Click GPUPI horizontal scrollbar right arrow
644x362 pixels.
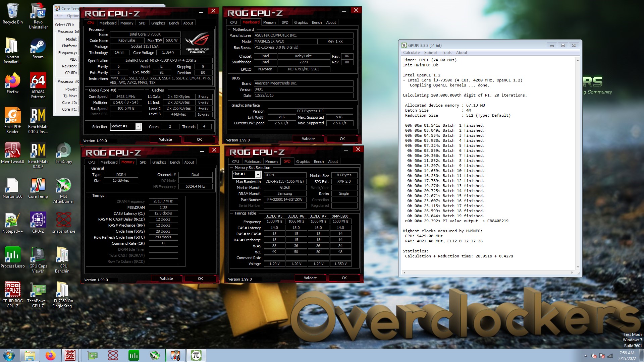pyautogui.click(x=572, y=273)
